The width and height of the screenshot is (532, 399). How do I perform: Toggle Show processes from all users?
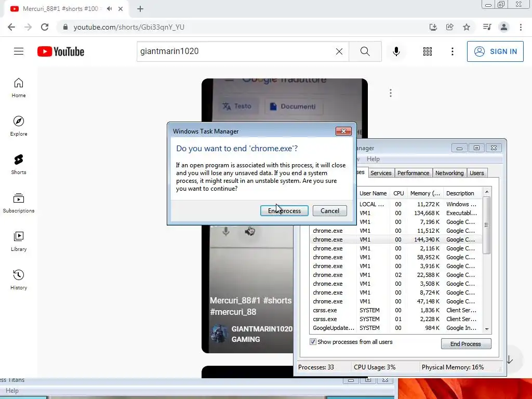313,342
